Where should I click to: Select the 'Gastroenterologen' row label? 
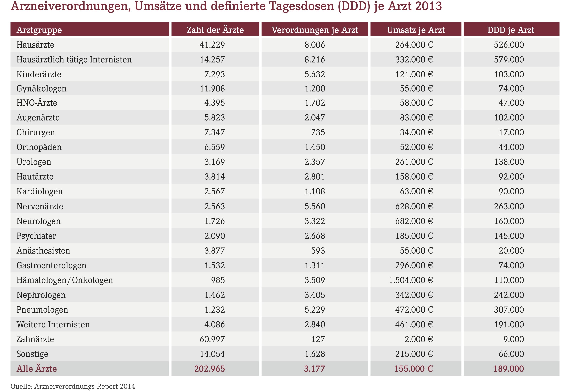[x=51, y=265]
